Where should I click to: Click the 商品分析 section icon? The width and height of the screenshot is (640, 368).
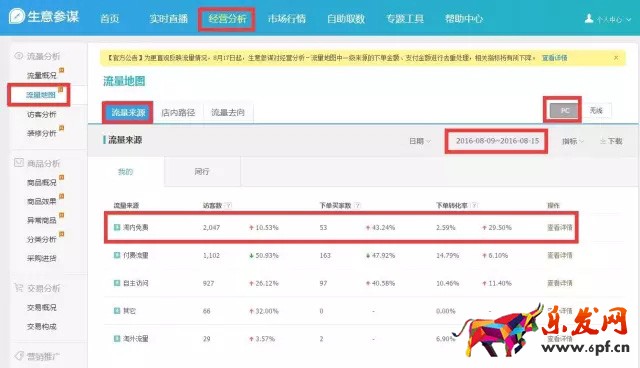pyautogui.click(x=19, y=163)
